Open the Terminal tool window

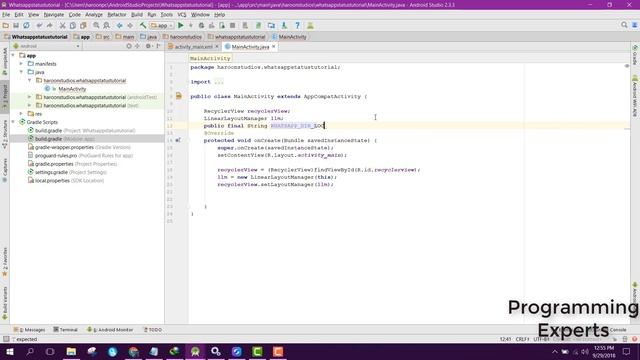pyautogui.click(x=65, y=329)
